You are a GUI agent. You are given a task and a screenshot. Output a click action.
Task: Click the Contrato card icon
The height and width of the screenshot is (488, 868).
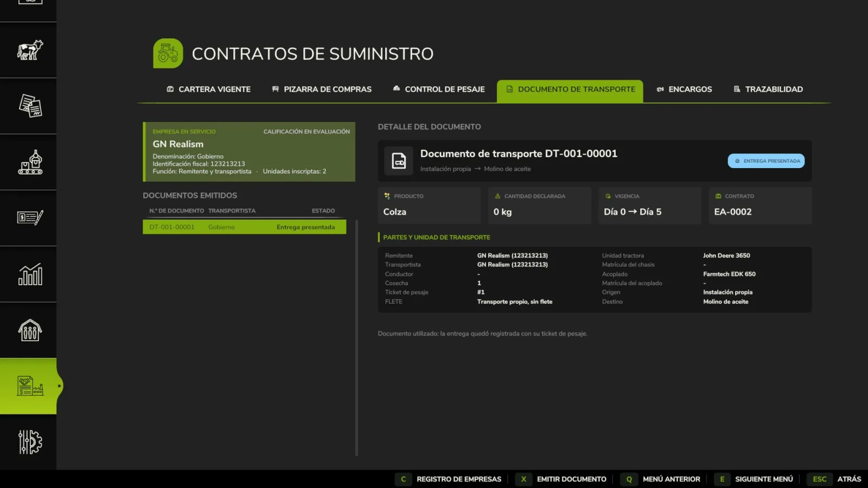click(718, 196)
